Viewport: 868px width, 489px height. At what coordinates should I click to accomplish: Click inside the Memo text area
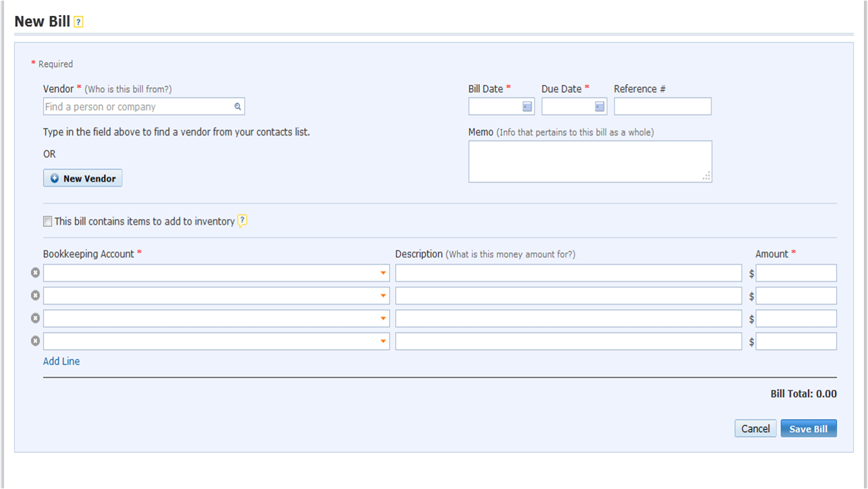(590, 161)
